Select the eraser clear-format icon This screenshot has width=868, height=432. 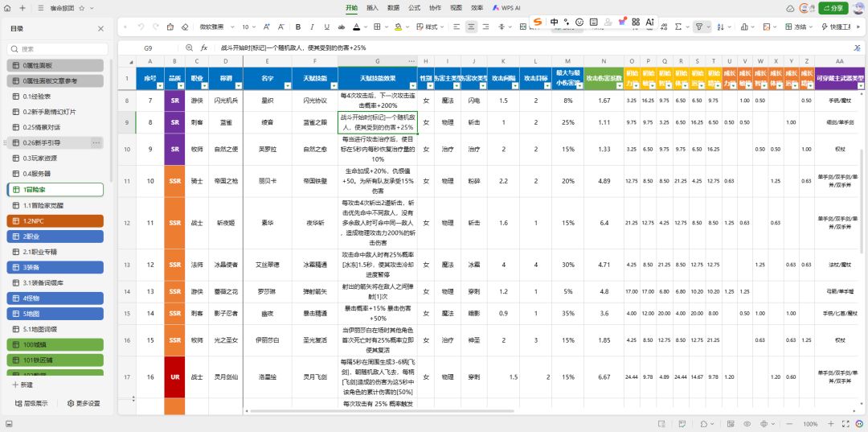click(x=185, y=27)
